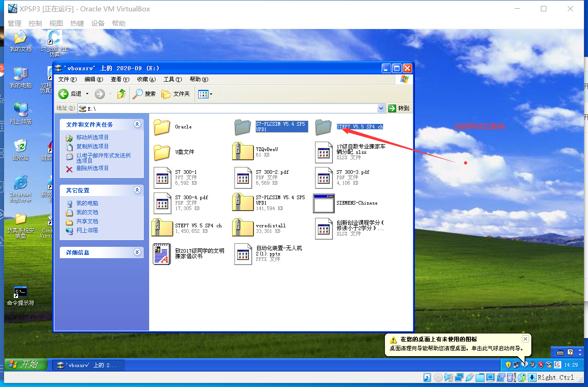Screen dimensions: 588x387
Task: Open 我的电脑 desktop icon
Action: 20,74
